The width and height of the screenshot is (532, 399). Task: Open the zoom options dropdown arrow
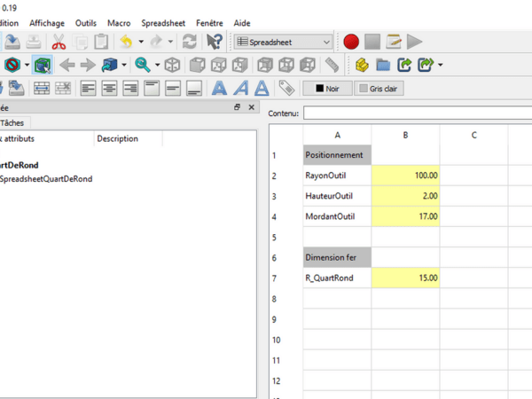pyautogui.click(x=157, y=65)
